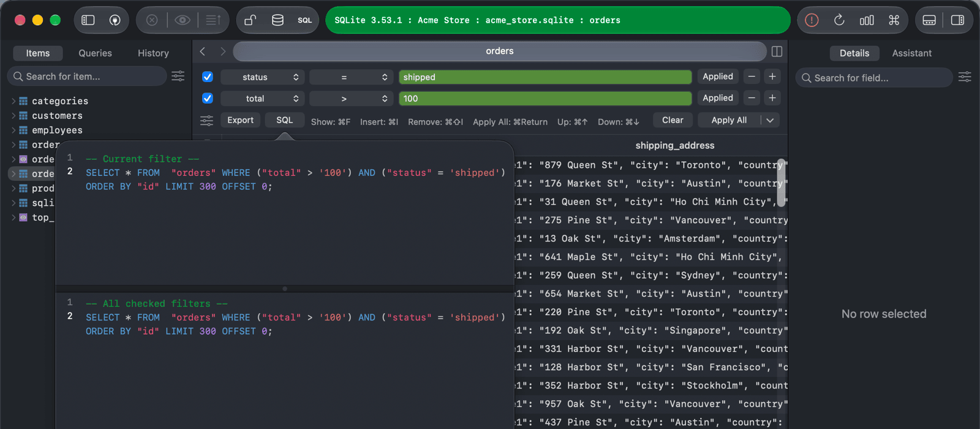The height and width of the screenshot is (429, 980).
Task: Toggle the left sidebar panel icon
Action: [x=88, y=20]
